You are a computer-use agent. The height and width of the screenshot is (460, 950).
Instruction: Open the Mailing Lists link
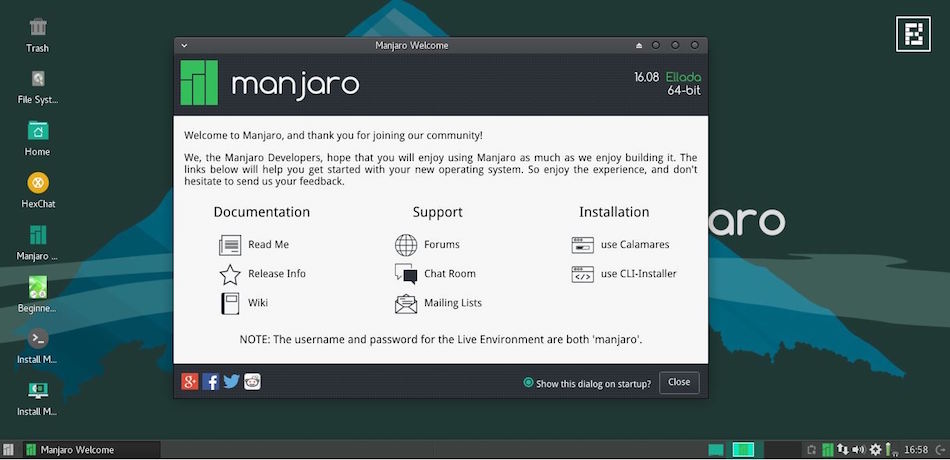tap(453, 303)
